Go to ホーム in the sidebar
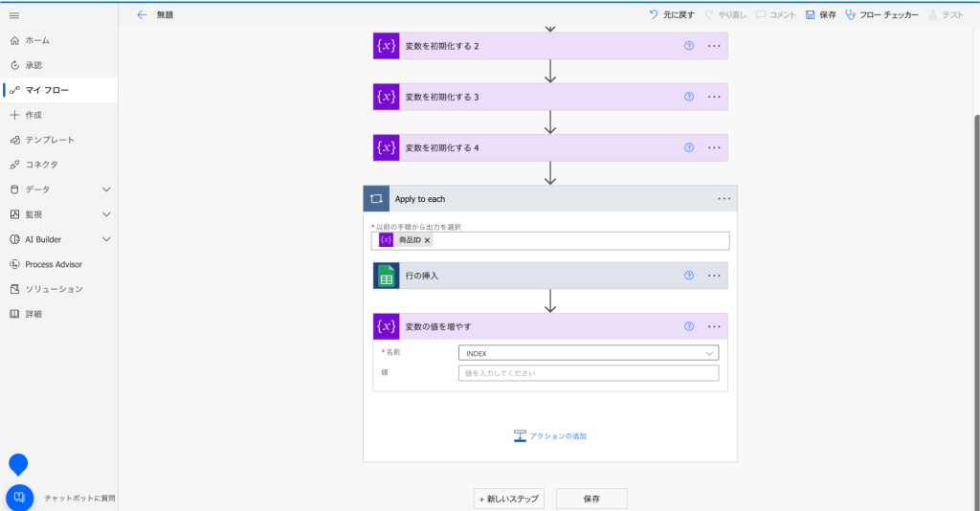 tap(58, 40)
